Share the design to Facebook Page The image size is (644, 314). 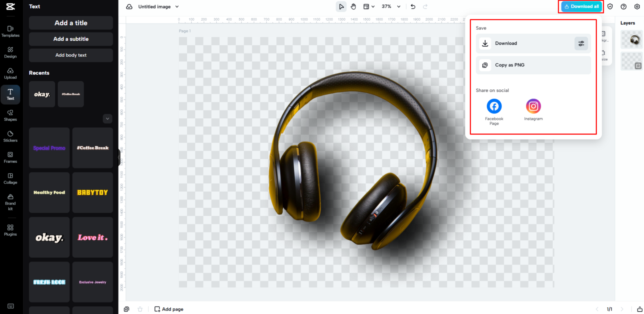(x=494, y=106)
